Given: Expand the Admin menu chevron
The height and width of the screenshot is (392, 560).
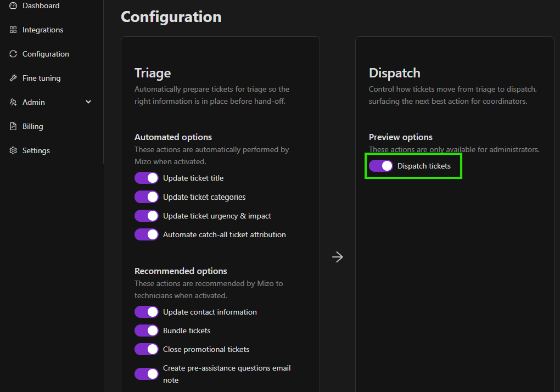Looking at the screenshot, I should 88,102.
